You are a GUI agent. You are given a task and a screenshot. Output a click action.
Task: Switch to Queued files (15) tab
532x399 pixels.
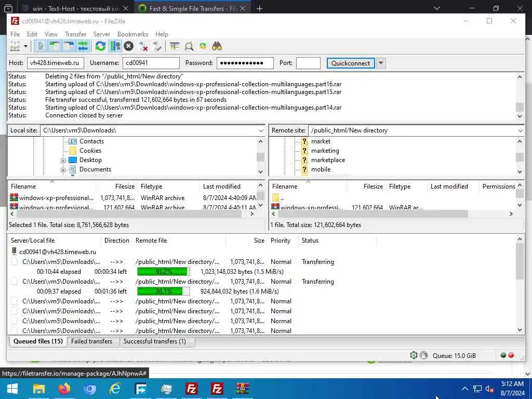point(38,341)
